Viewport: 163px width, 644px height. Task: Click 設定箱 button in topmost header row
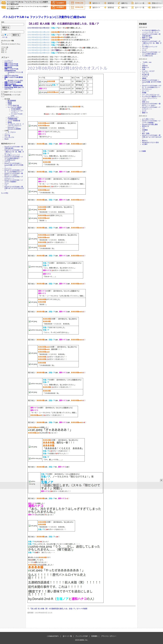tap(77, 3)
